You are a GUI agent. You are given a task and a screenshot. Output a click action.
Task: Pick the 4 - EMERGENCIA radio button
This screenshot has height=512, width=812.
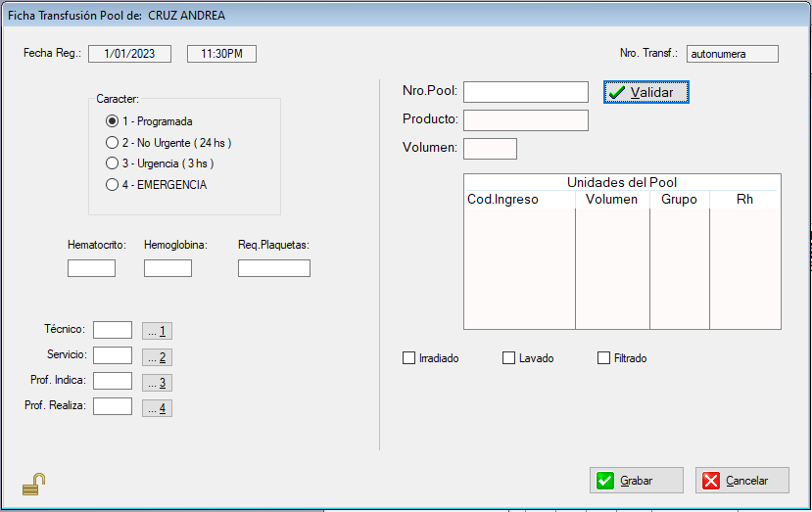click(x=112, y=184)
